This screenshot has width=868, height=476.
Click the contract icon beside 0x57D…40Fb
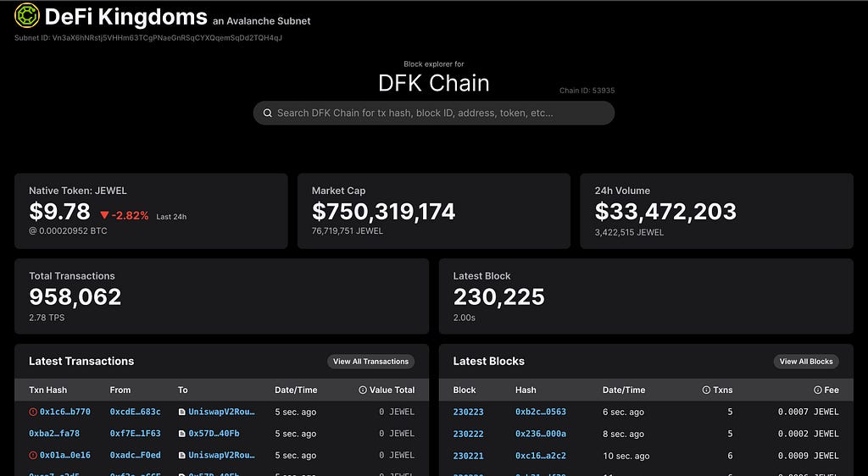181,434
